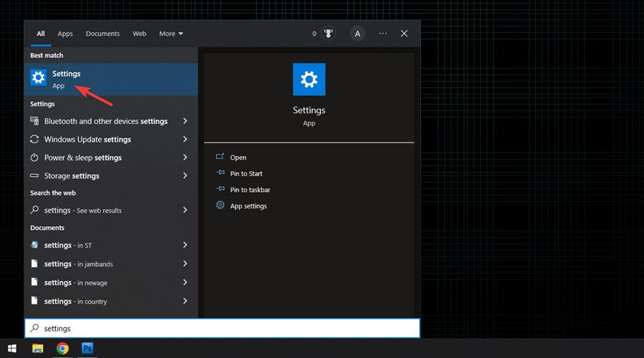Viewport: 644px width, 358px height.
Task: Open App settings link
Action: click(248, 206)
